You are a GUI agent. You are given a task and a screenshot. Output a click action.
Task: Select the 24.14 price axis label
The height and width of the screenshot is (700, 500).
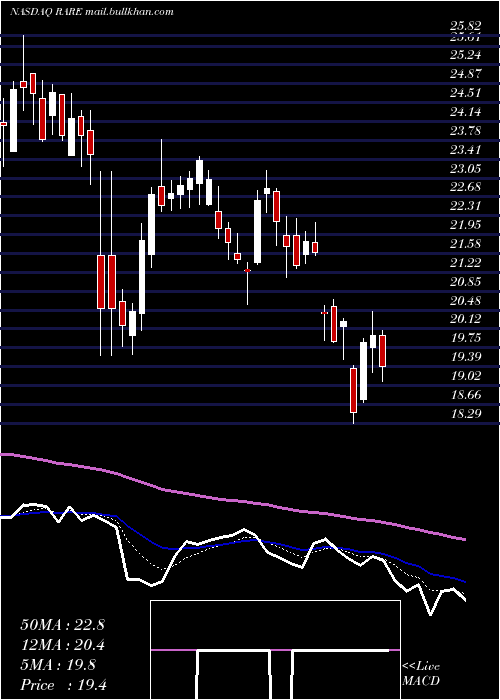[x=466, y=112]
